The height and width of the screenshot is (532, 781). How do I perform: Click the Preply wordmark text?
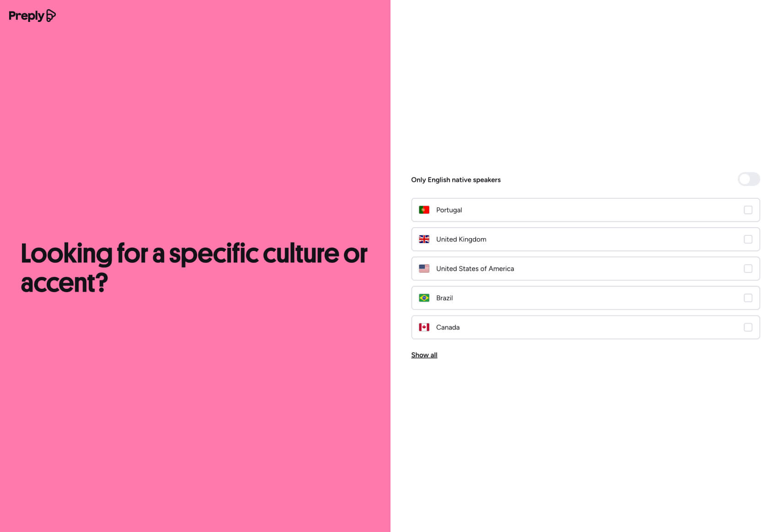(26, 16)
